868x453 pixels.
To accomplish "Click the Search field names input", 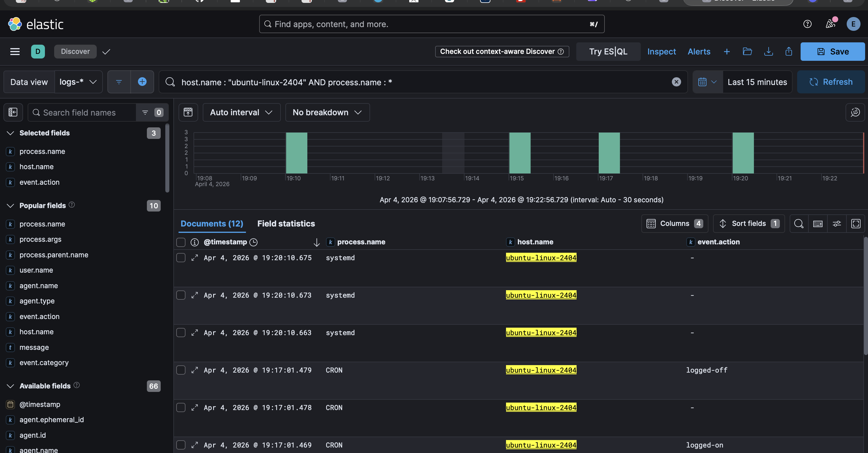I will click(82, 112).
